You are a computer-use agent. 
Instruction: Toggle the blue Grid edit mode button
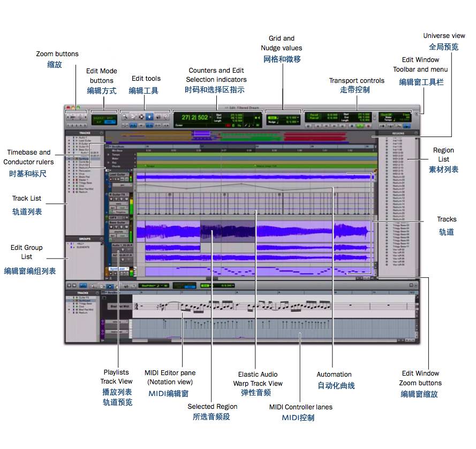point(109,121)
